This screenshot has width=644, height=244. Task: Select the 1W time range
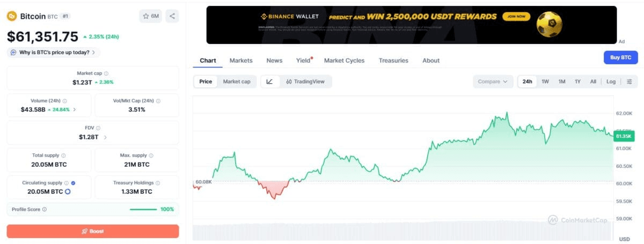point(545,82)
